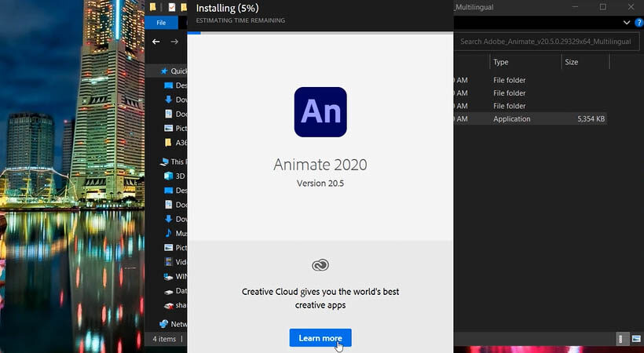Switch to details view icon in status bar
Viewport: 644px width, 353px height.
coord(621,339)
